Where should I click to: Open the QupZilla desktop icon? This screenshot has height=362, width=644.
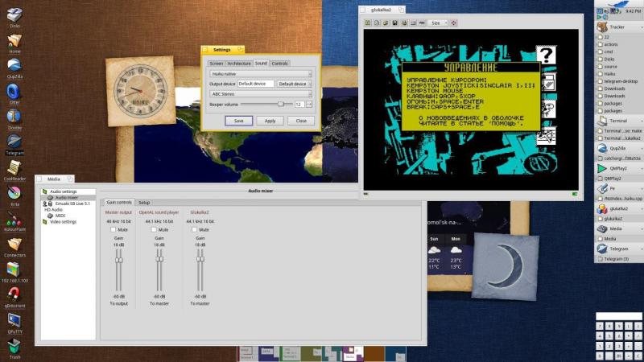click(14, 64)
